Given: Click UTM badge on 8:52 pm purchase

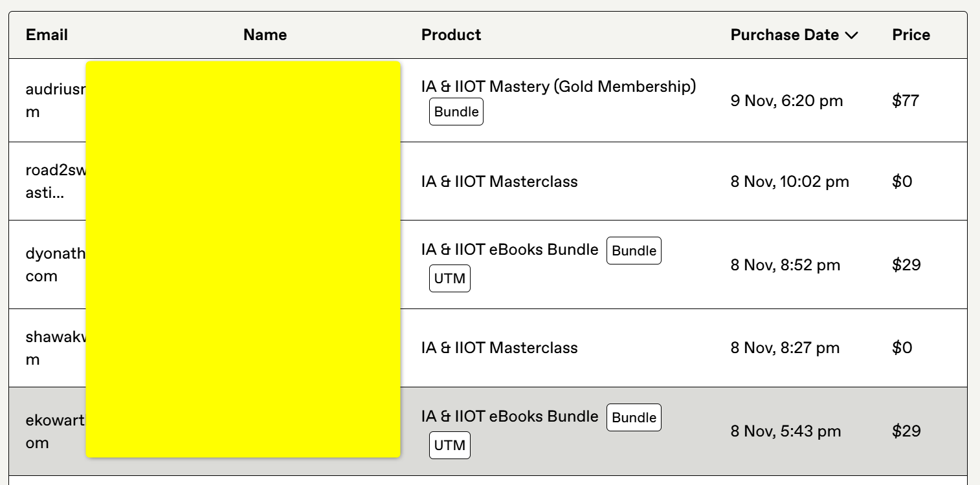Looking at the screenshot, I should point(450,279).
